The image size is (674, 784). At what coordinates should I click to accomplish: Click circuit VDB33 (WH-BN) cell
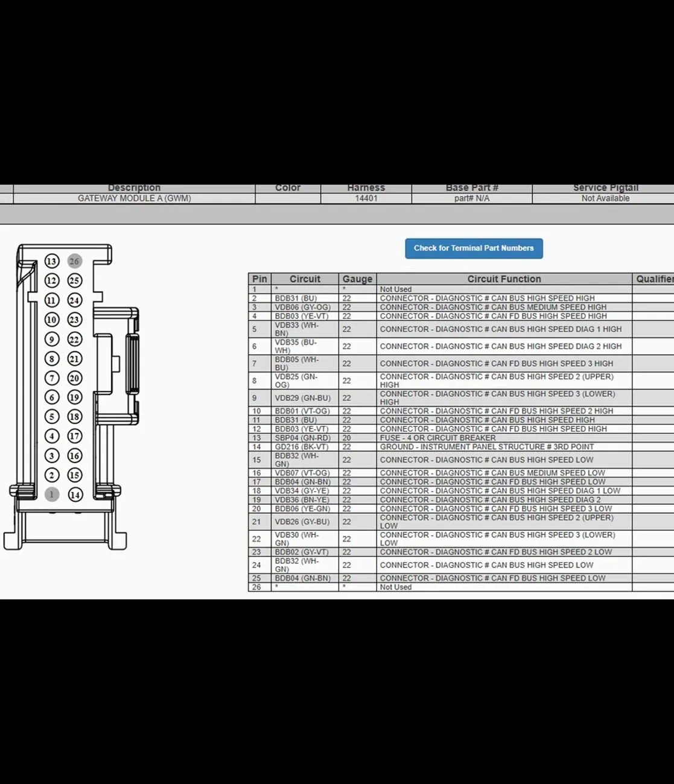point(305,329)
